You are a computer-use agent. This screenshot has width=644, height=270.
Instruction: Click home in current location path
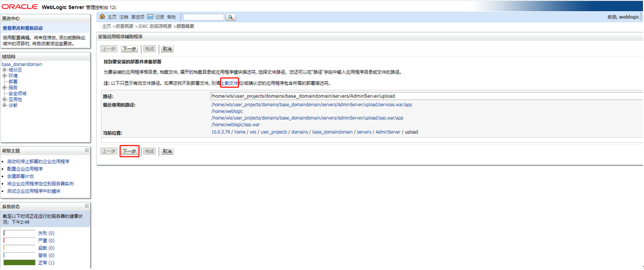point(239,132)
